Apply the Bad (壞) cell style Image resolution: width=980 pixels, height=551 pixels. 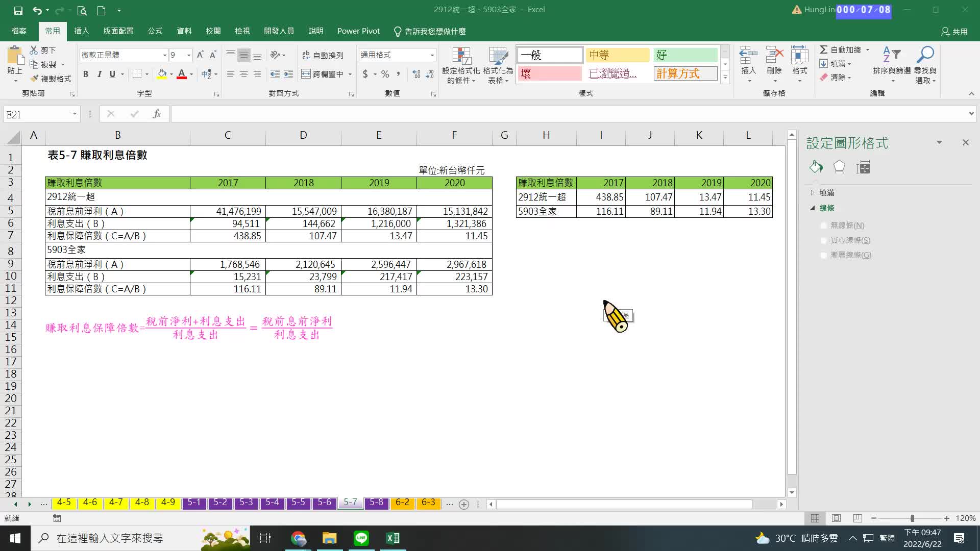coord(550,74)
